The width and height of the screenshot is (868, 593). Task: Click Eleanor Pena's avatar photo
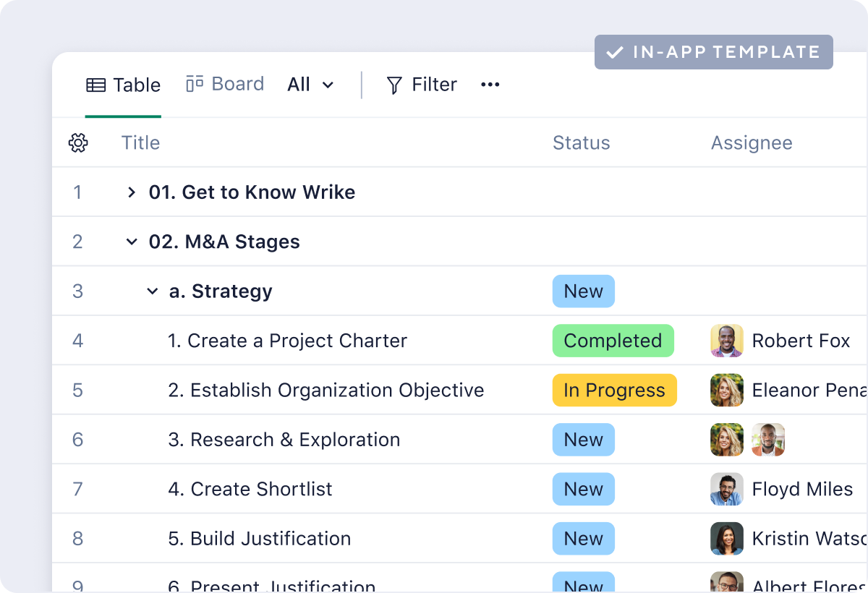point(727,391)
